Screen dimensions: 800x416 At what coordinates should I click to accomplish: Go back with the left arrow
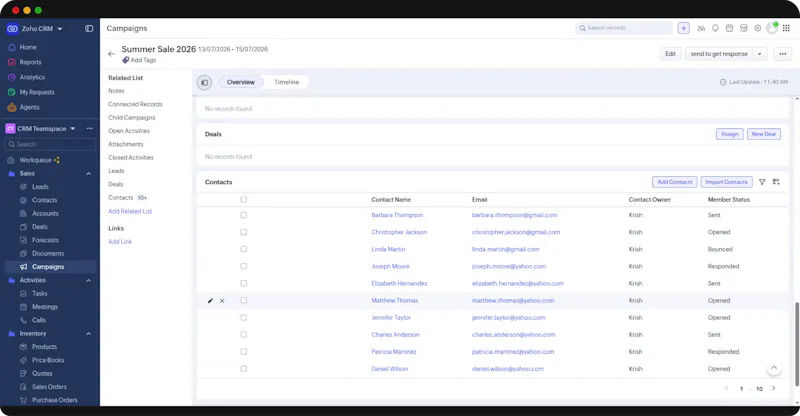click(x=112, y=54)
